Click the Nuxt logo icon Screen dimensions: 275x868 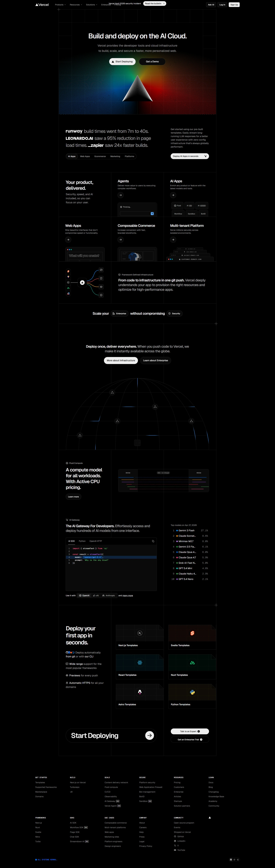[192, 663]
